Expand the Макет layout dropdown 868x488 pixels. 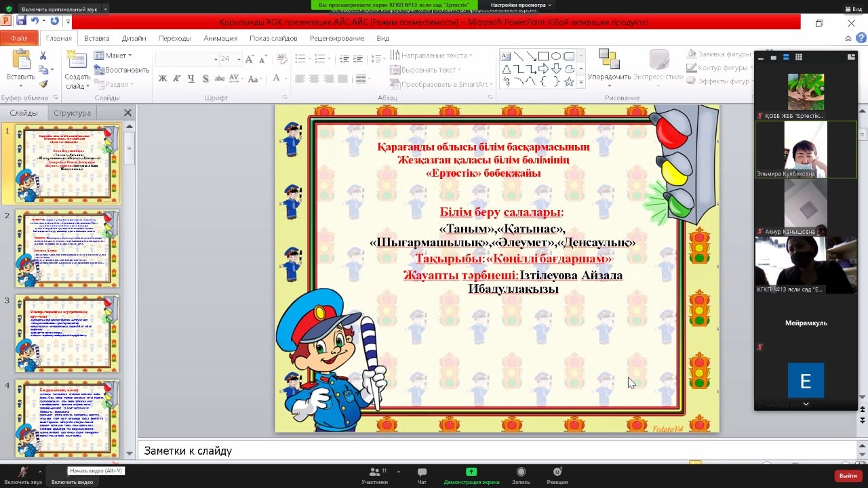point(114,56)
